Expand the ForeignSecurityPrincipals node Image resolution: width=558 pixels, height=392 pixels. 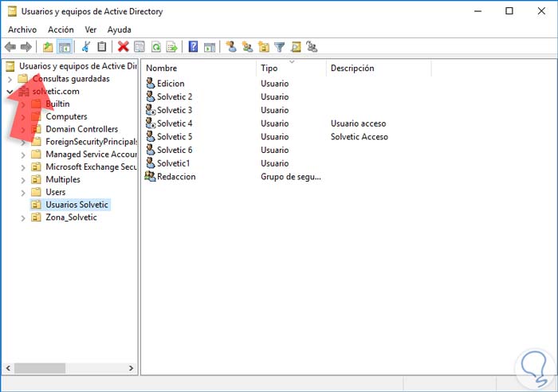click(23, 143)
